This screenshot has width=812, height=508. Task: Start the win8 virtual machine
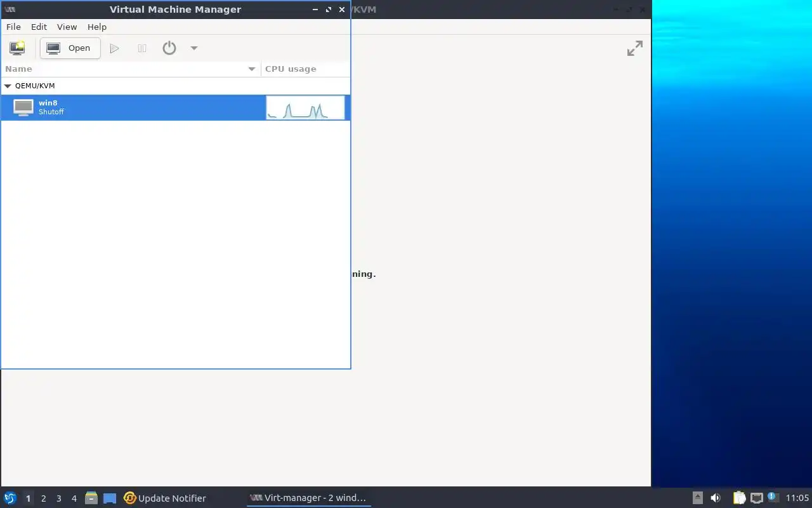(114, 48)
